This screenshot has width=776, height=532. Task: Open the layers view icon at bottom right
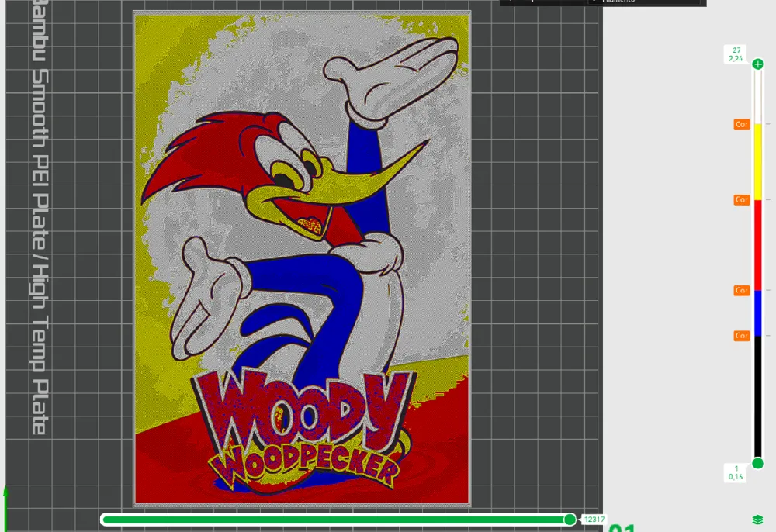(x=757, y=520)
